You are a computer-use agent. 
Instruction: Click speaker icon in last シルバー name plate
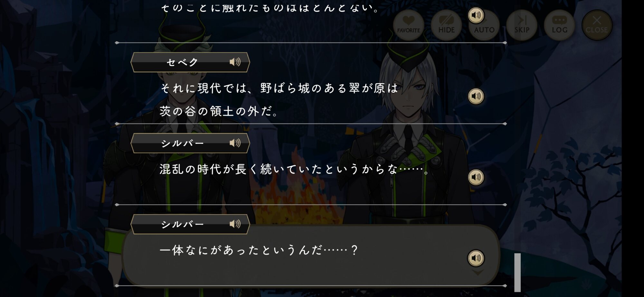[235, 224]
